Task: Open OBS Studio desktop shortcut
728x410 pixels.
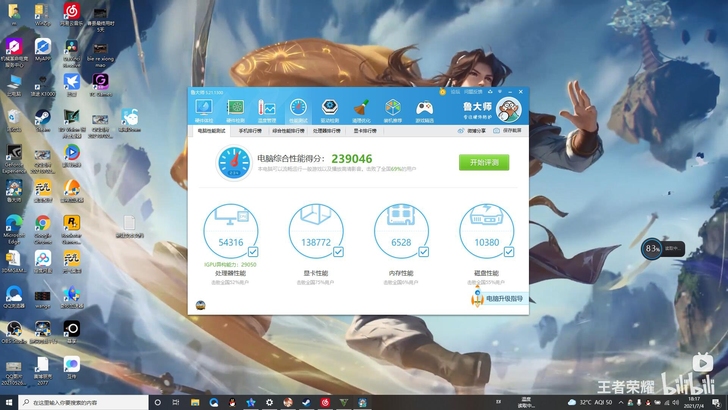Action: tap(13, 332)
